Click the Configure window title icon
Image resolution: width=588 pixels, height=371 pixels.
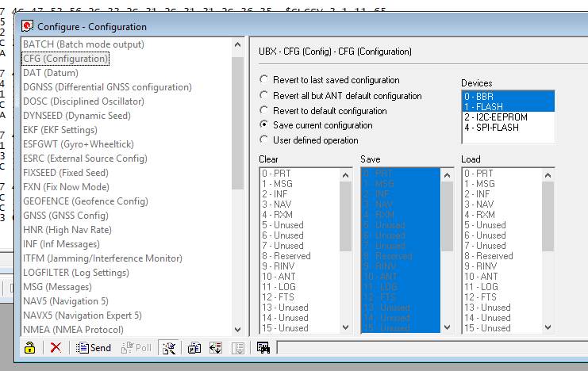pos(27,26)
